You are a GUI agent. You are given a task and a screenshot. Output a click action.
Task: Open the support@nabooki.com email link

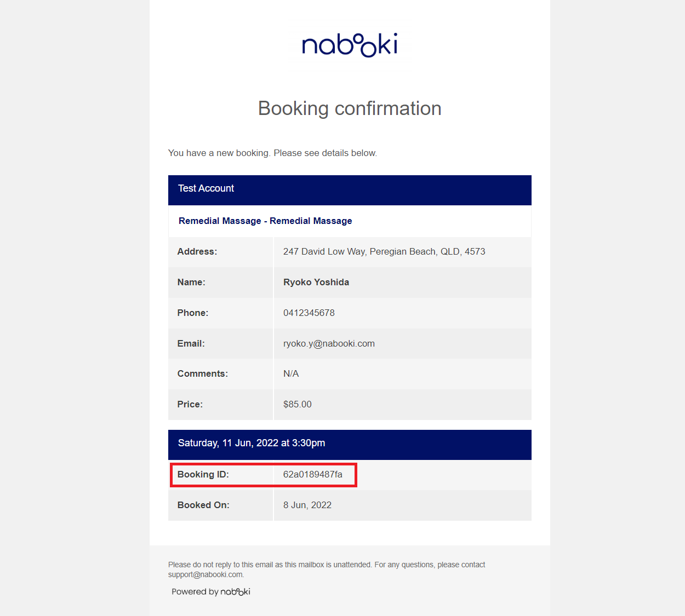pyautogui.click(x=206, y=575)
